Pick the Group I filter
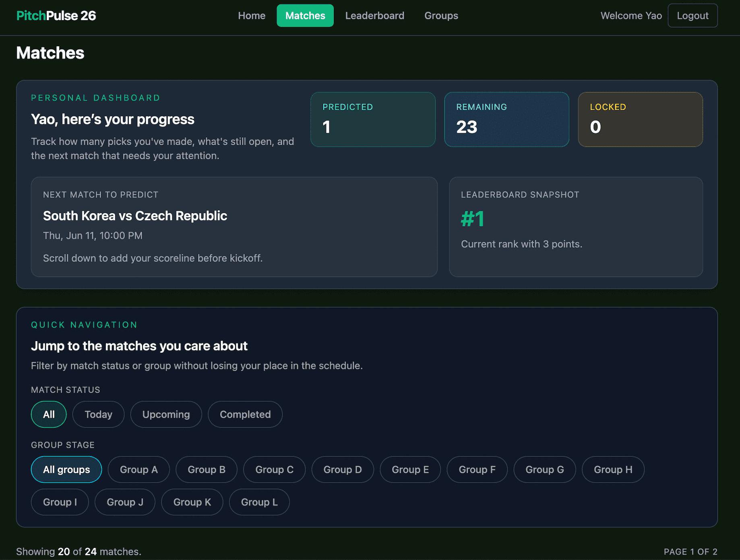Screen dimensions: 740x560 (60, 502)
